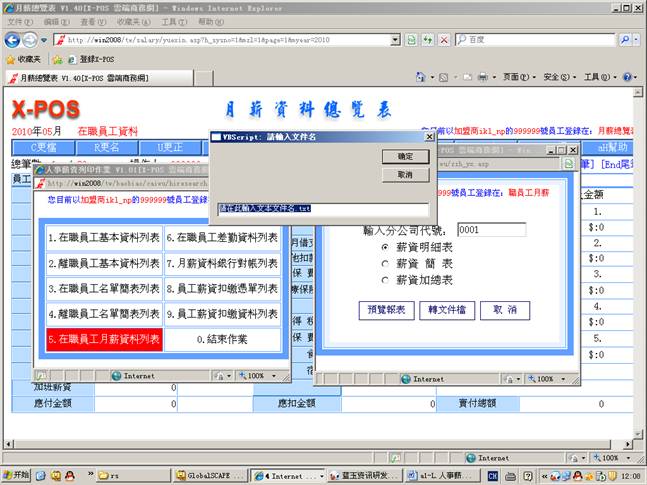Select the 薪資加總表 radio option
This screenshot has height=485, width=647.
tap(384, 280)
